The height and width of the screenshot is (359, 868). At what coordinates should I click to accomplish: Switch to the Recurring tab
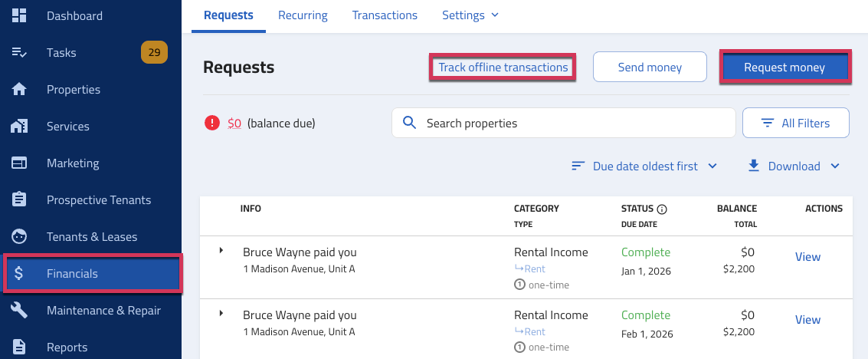coord(303,15)
